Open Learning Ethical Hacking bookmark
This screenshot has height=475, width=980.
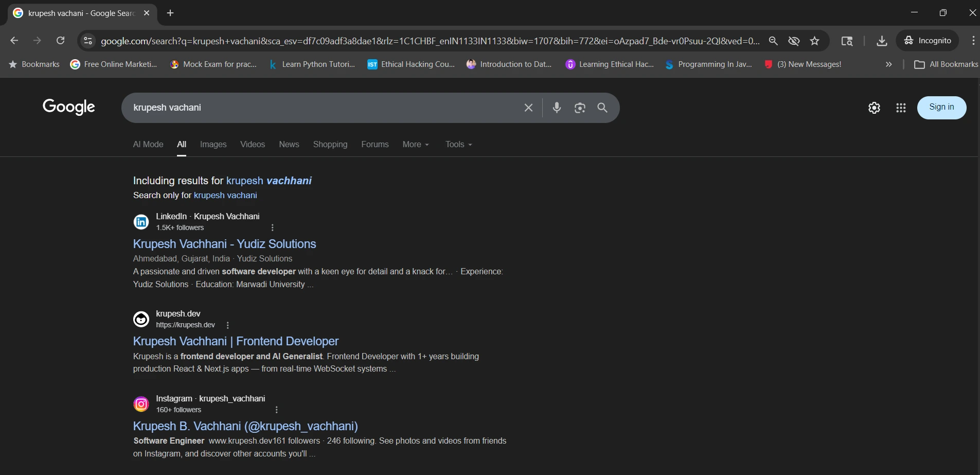click(x=610, y=64)
